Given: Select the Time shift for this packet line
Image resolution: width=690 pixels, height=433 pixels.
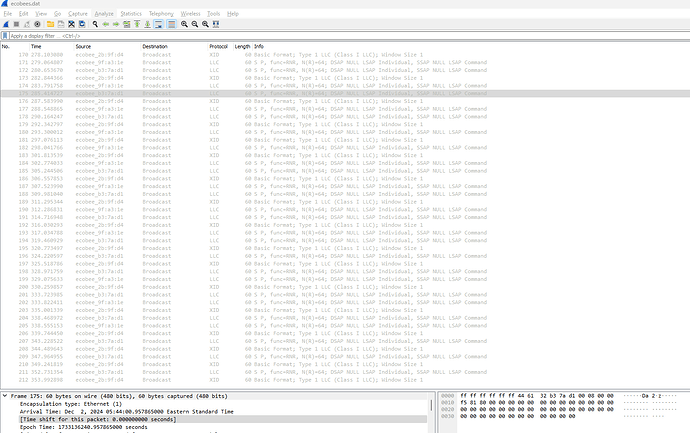Looking at the screenshot, I should click(98, 419).
